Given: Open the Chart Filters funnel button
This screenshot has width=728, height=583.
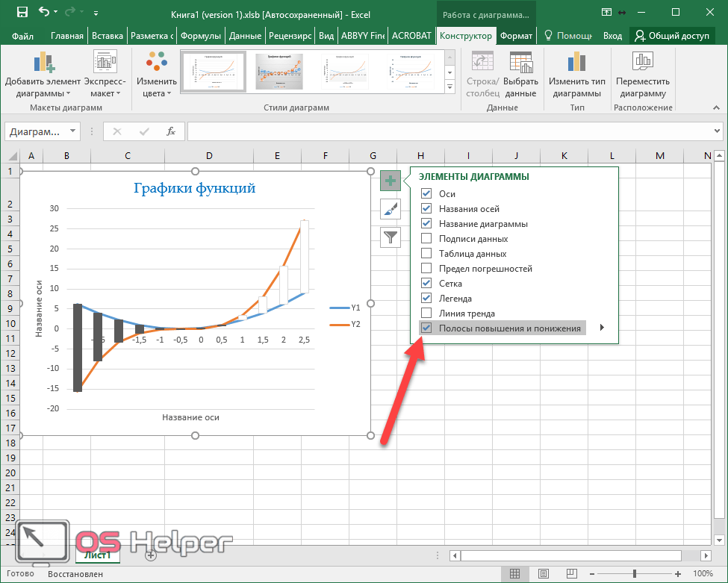Looking at the screenshot, I should [391, 237].
